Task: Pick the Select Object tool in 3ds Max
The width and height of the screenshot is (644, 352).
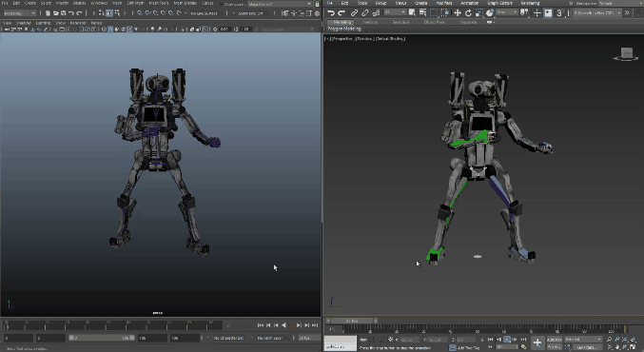Action: coord(412,13)
